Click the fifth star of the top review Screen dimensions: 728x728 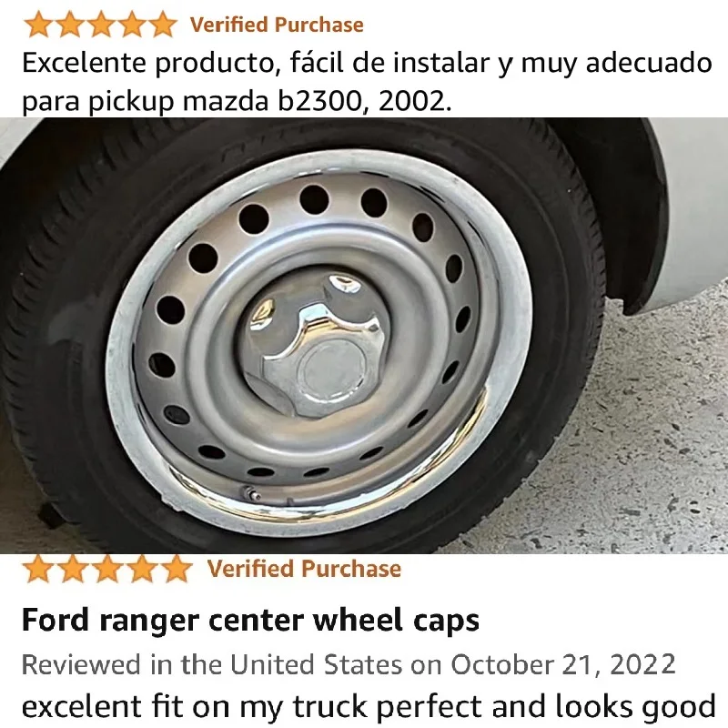point(162,25)
